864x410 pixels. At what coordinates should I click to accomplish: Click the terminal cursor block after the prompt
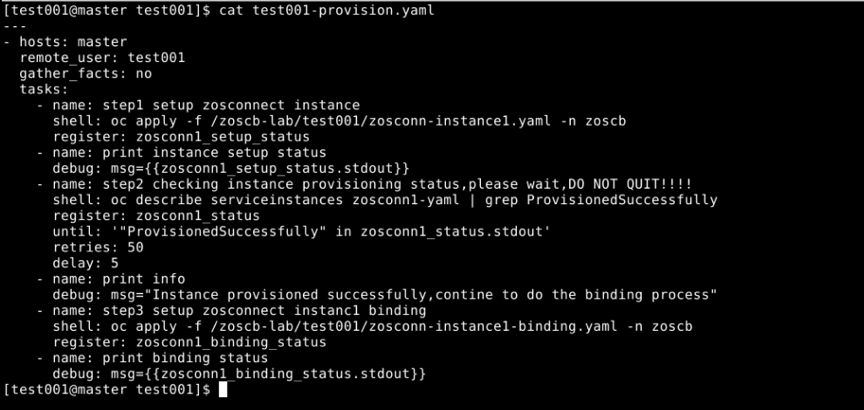223,390
